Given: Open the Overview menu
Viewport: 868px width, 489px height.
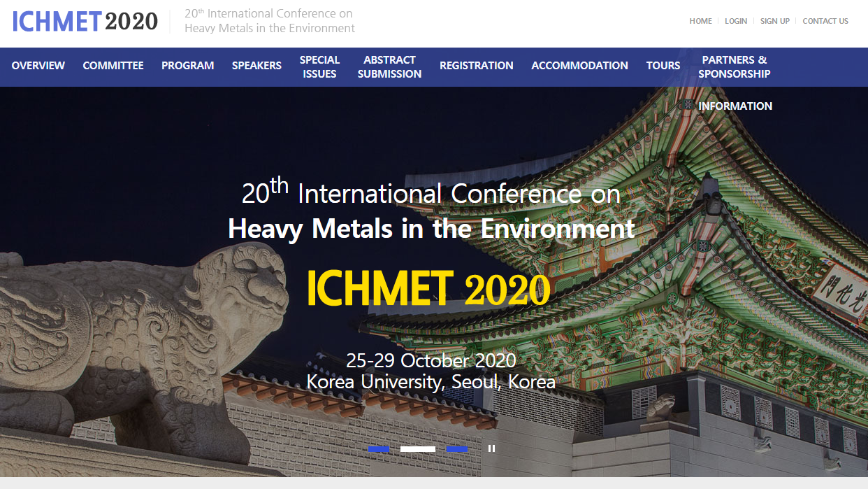Looking at the screenshot, I should pyautogui.click(x=38, y=66).
